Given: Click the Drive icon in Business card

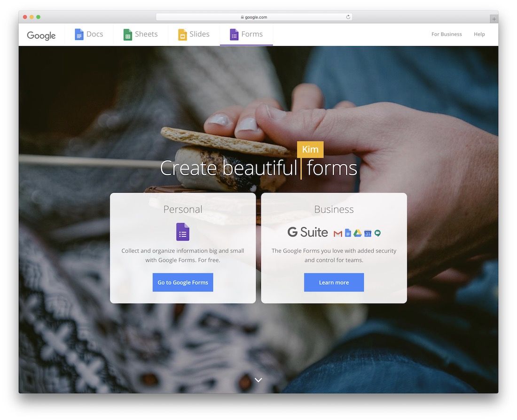Looking at the screenshot, I should [357, 233].
